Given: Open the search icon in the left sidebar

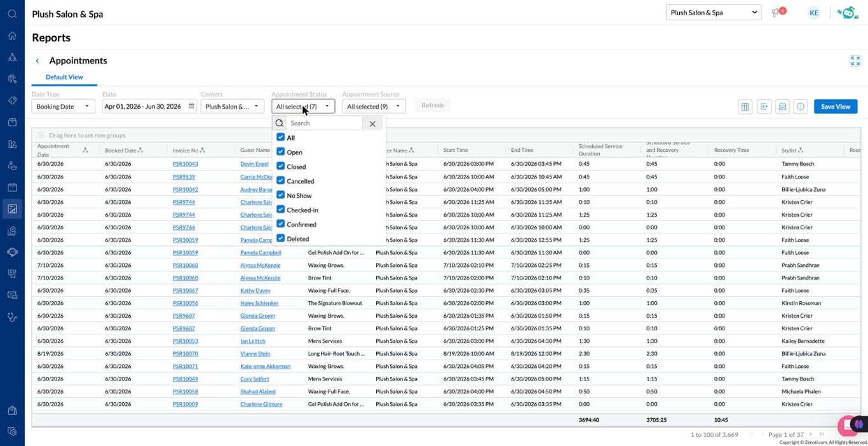Looking at the screenshot, I should (12, 14).
